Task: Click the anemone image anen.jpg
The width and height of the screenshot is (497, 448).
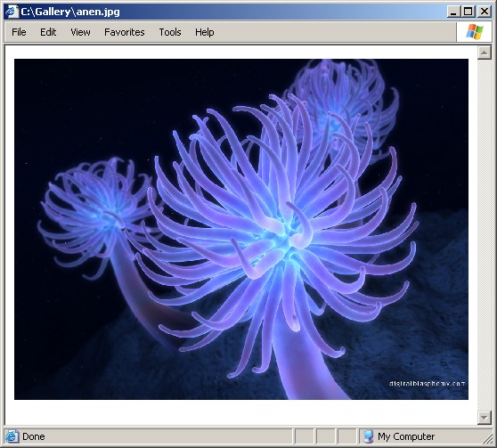Action: [x=241, y=229]
